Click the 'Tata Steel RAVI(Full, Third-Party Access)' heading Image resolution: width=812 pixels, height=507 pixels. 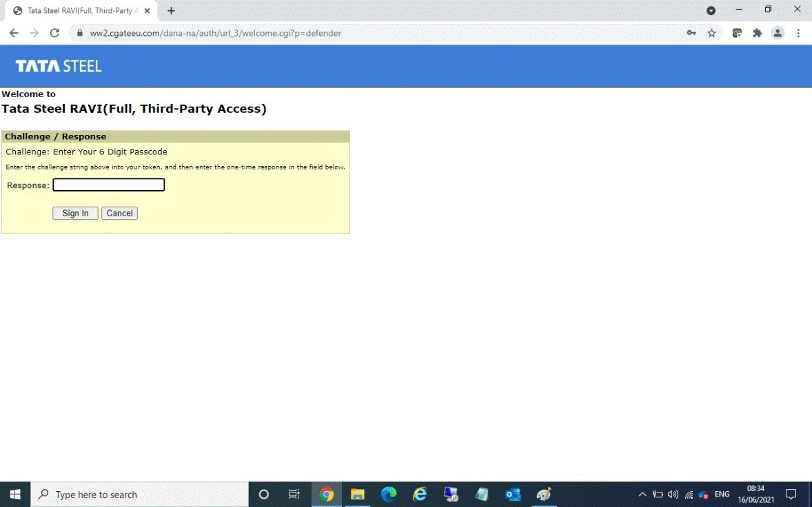click(x=134, y=109)
